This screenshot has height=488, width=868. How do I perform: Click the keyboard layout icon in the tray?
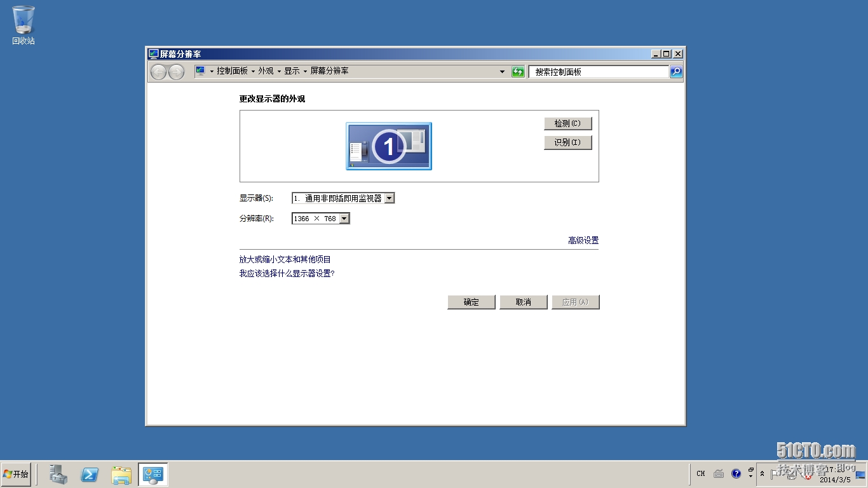click(x=718, y=473)
